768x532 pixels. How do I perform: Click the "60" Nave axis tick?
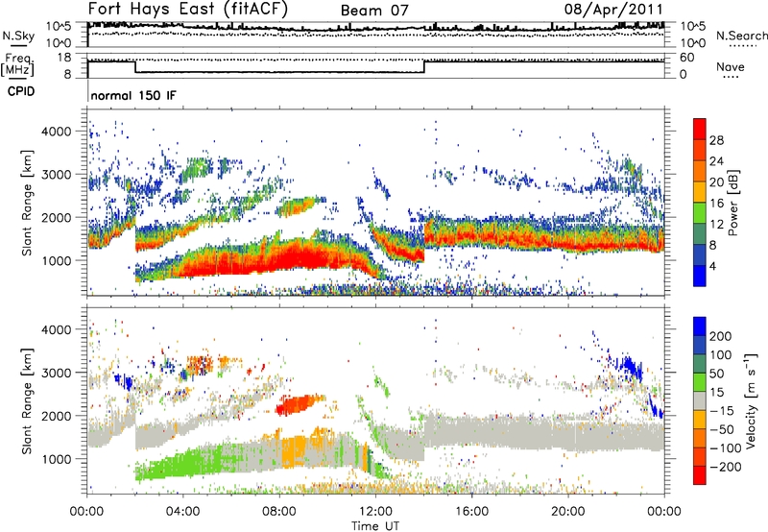[x=687, y=58]
